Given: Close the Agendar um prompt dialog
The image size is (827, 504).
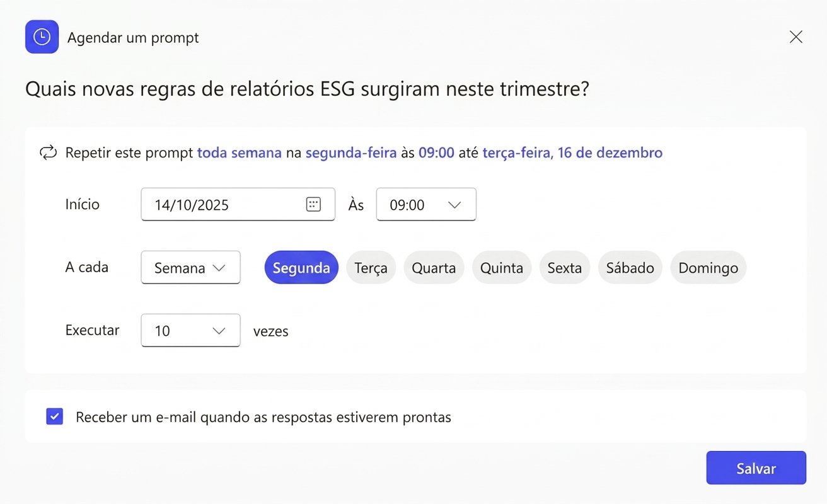Looking at the screenshot, I should coord(796,37).
